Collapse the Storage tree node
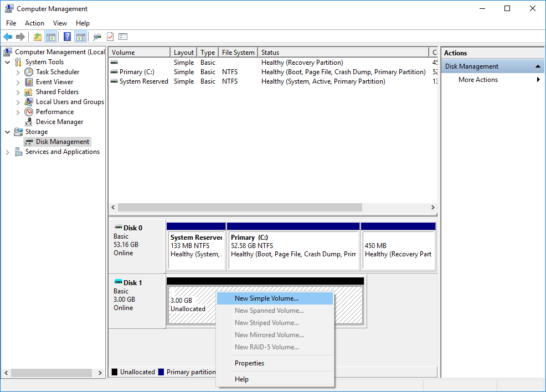 (x=8, y=132)
